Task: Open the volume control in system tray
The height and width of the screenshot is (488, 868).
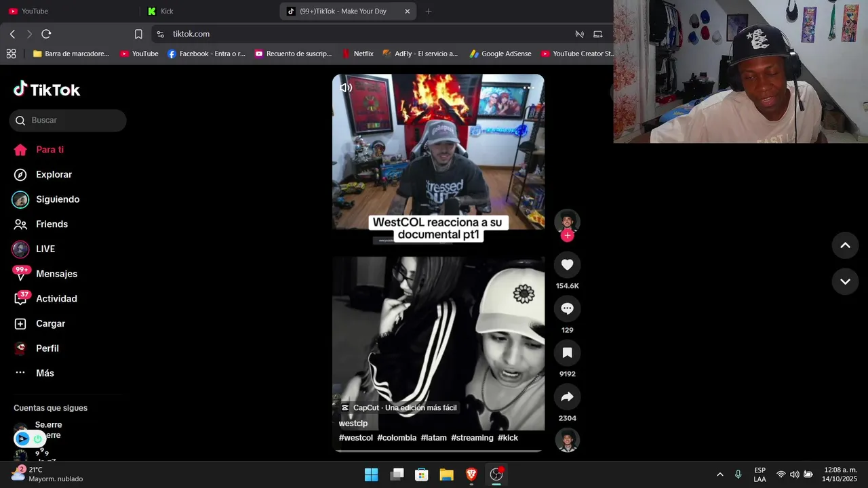Action: pos(794,474)
